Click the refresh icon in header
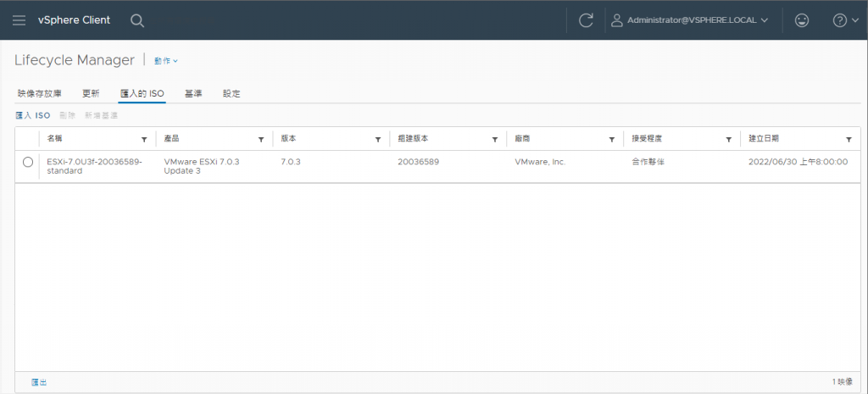The image size is (868, 394). [586, 20]
